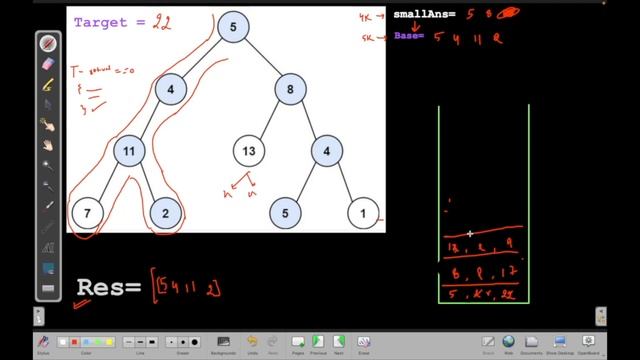Open the virtual keyboard from stylus palette
This screenshot has width=640, height=360.
(x=48, y=289)
